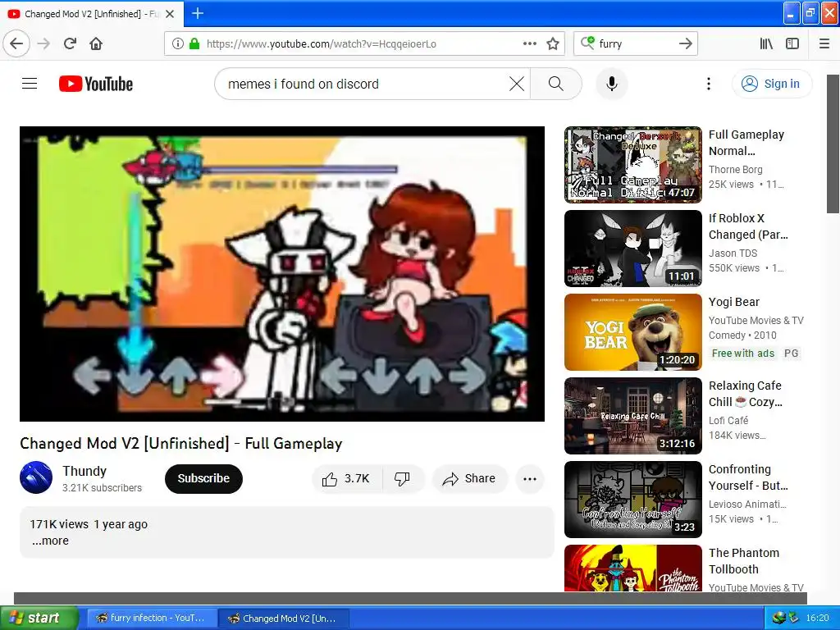Open Yogi Bear title link

(x=733, y=302)
